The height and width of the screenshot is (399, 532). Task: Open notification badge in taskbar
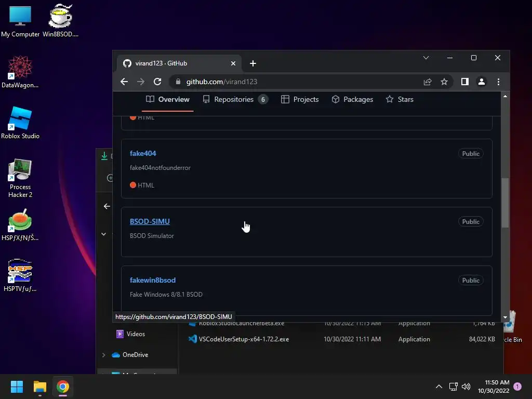point(517,387)
